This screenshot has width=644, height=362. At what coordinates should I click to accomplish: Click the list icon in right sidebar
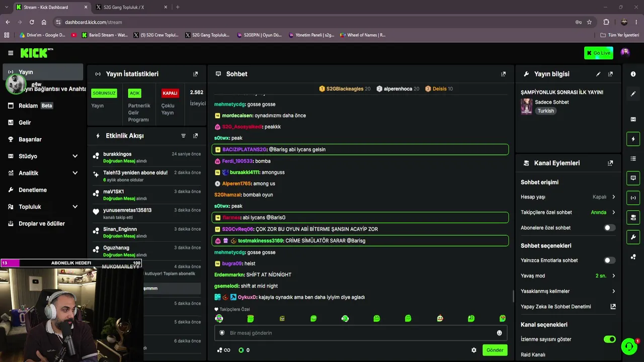(x=633, y=158)
